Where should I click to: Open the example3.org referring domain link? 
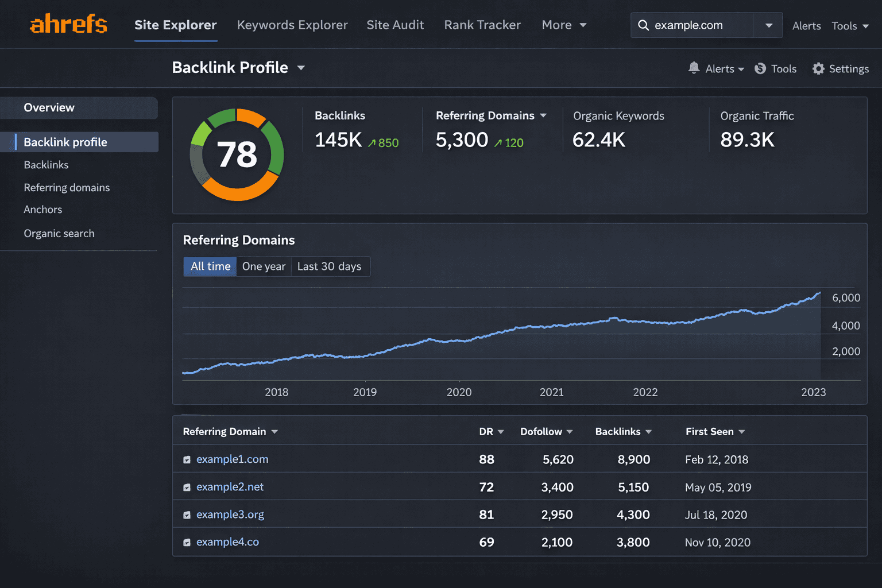coord(230,514)
